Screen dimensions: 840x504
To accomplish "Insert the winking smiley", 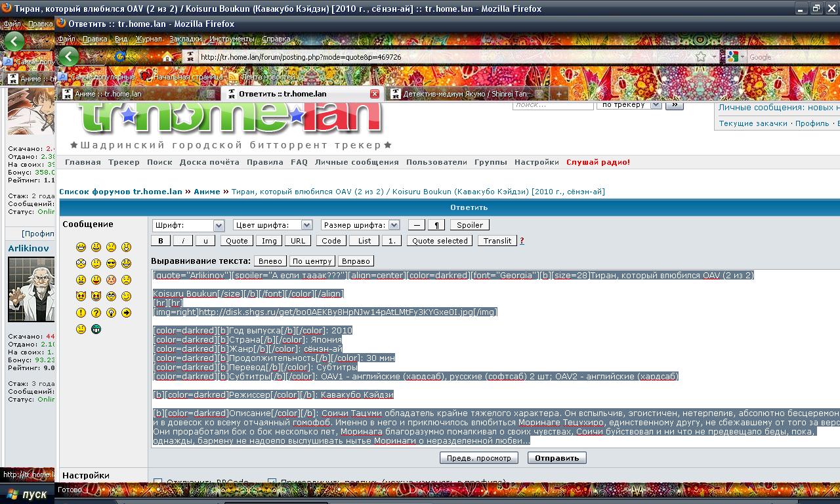I will [126, 297].
